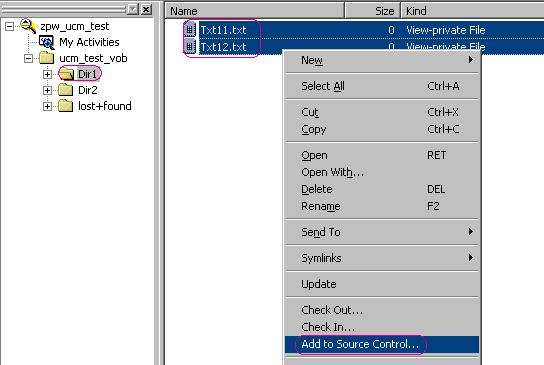Click the lost+found folder icon
The image size is (544, 365).
click(x=66, y=106)
